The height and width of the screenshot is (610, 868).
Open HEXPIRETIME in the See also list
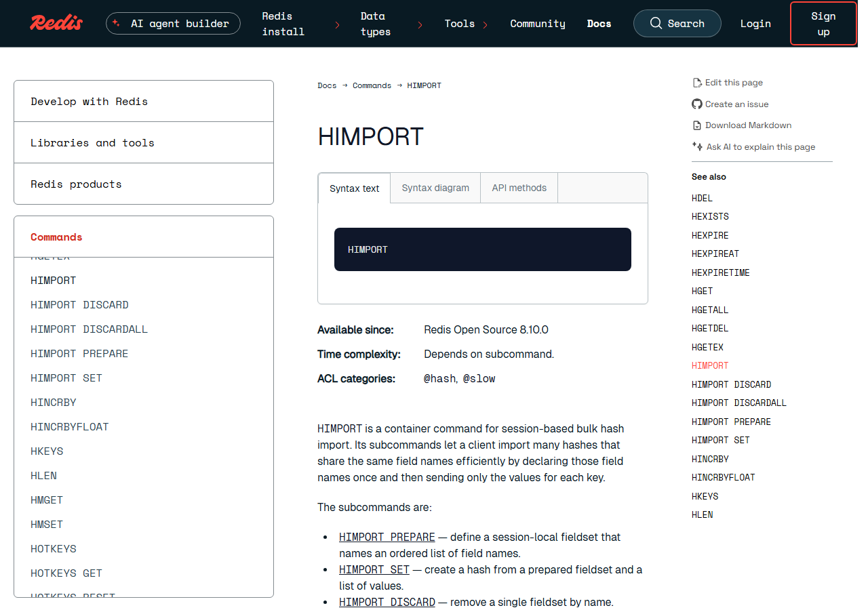[721, 272]
